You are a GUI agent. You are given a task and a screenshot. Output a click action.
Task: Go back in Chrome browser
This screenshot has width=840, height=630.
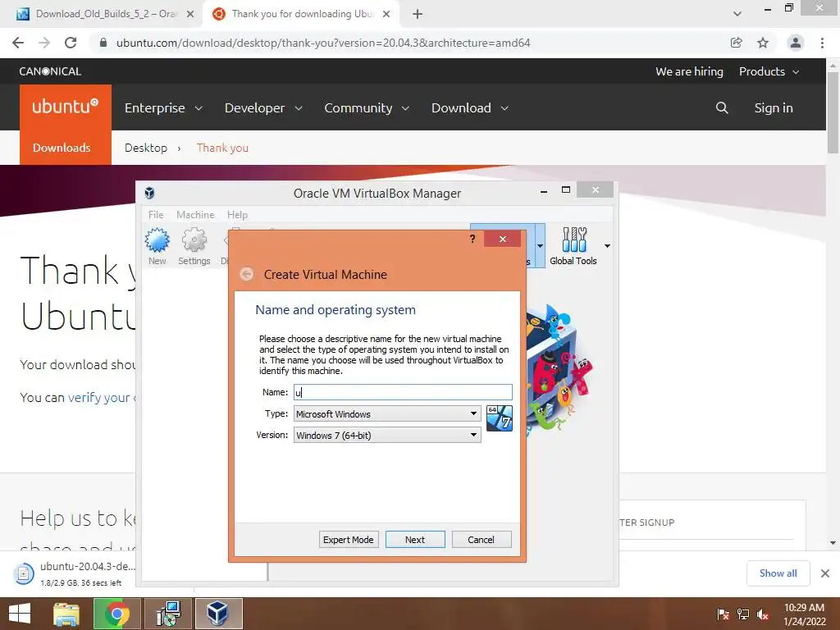click(18, 43)
